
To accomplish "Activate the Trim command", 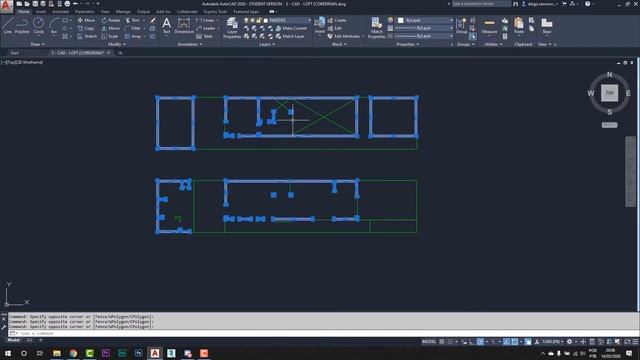I will pyautogui.click(x=133, y=20).
